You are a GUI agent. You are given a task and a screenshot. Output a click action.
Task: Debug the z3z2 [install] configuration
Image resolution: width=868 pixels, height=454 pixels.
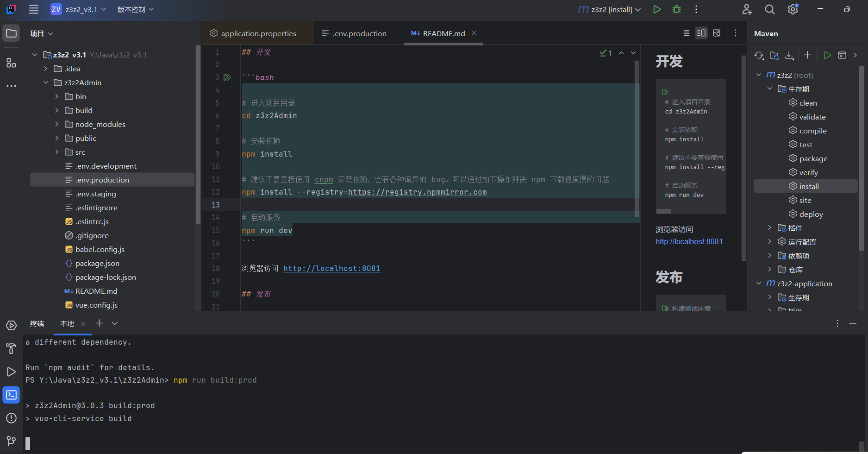tap(676, 9)
